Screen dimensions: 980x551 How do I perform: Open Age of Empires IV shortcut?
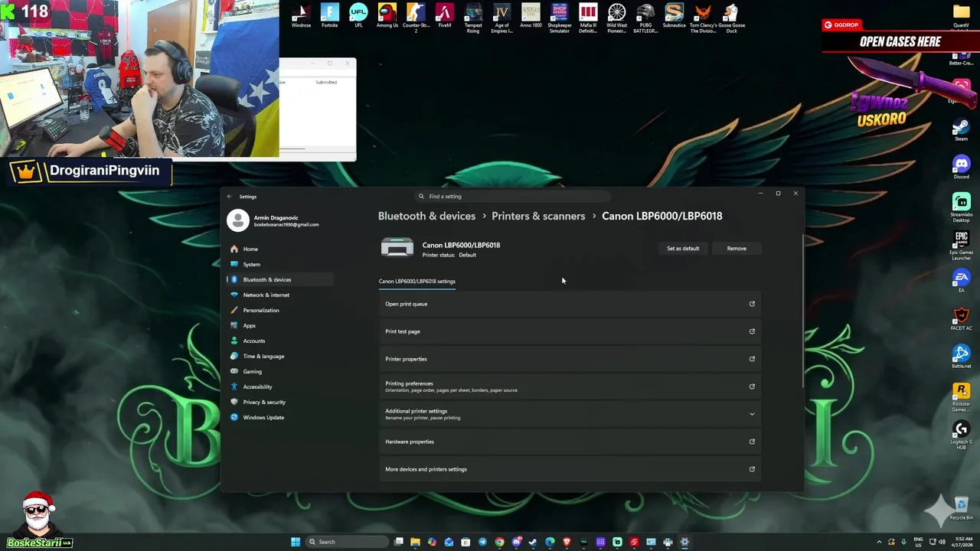(501, 18)
